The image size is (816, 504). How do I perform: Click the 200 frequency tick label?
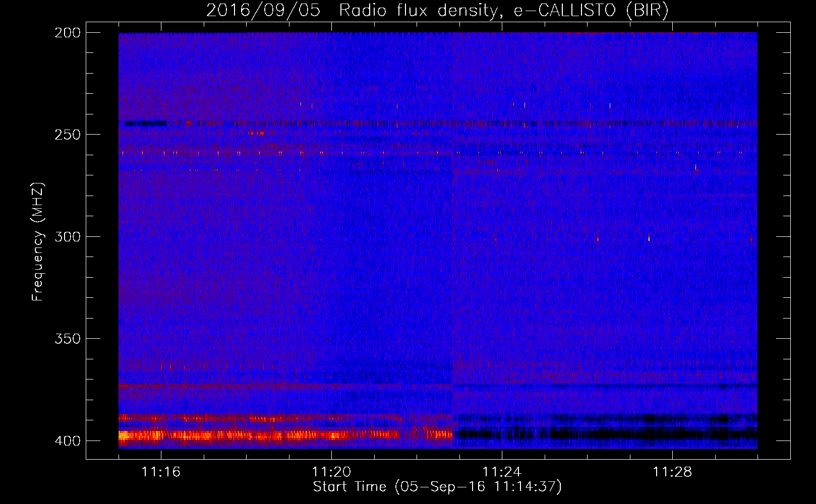pyautogui.click(x=68, y=33)
